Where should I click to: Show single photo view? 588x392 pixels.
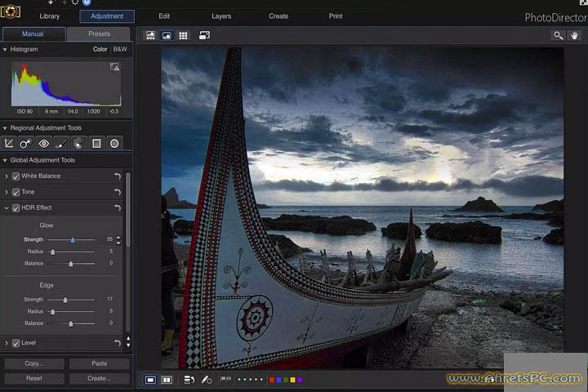pos(150,380)
